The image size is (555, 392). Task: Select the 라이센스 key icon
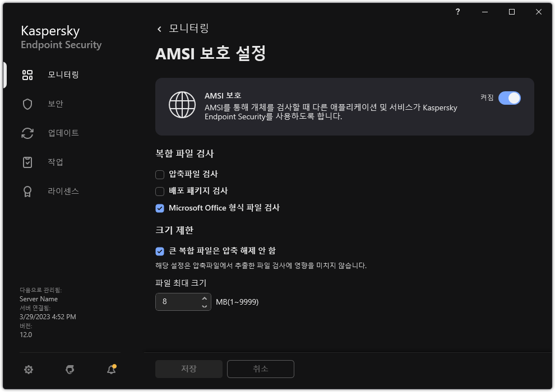[x=26, y=191]
